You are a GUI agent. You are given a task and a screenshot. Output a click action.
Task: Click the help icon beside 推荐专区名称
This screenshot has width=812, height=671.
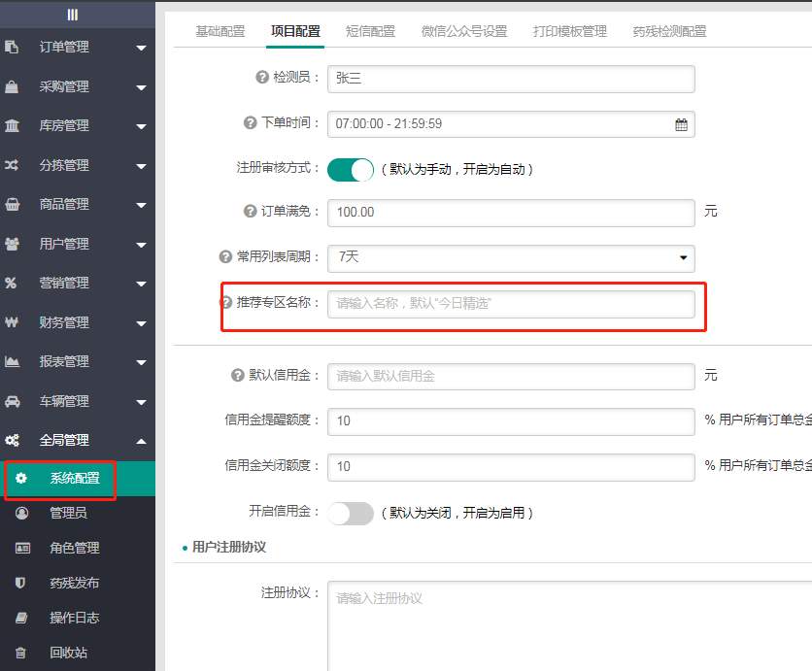pos(226,302)
